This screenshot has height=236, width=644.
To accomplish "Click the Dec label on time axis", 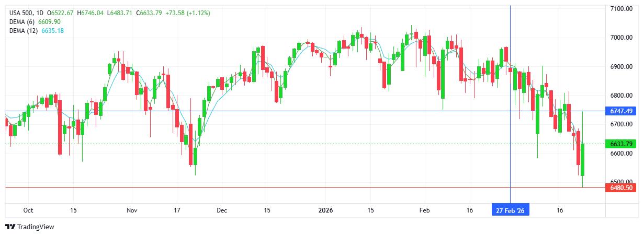I will [221, 210].
